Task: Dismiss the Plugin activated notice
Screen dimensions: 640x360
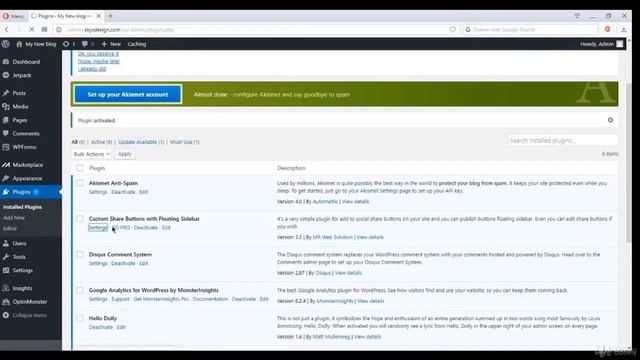Action: 610,120
